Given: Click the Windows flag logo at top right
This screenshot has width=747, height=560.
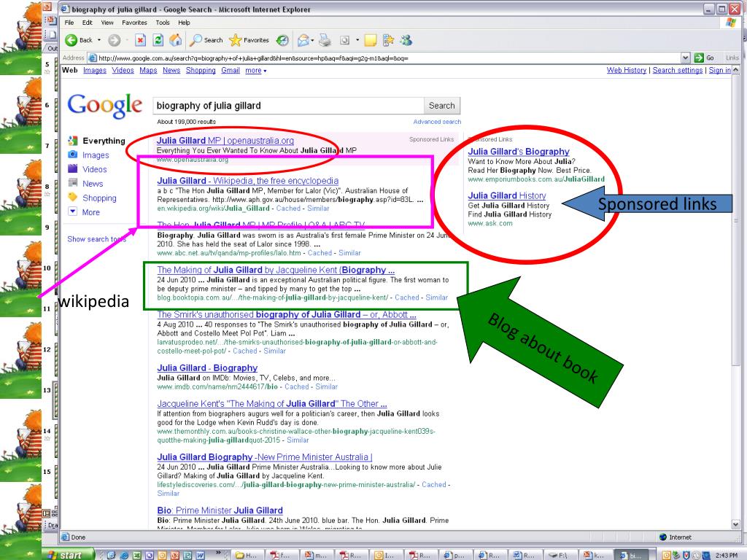Looking at the screenshot, I should click(x=731, y=23).
